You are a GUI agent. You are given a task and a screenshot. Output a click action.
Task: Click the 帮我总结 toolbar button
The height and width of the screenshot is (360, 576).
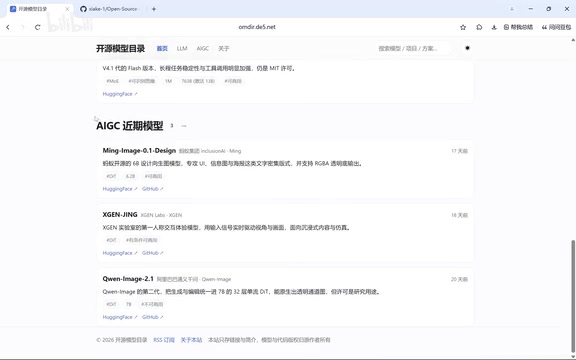point(518,27)
